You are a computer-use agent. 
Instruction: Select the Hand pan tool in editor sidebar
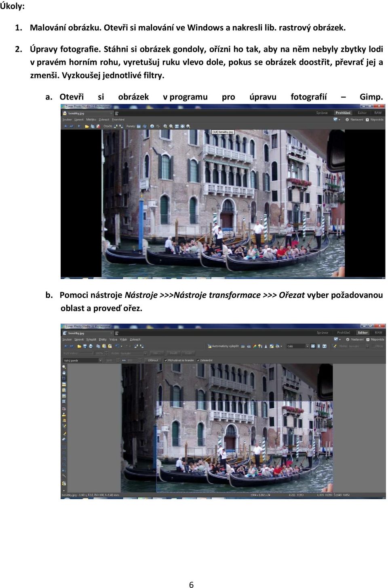click(64, 373)
